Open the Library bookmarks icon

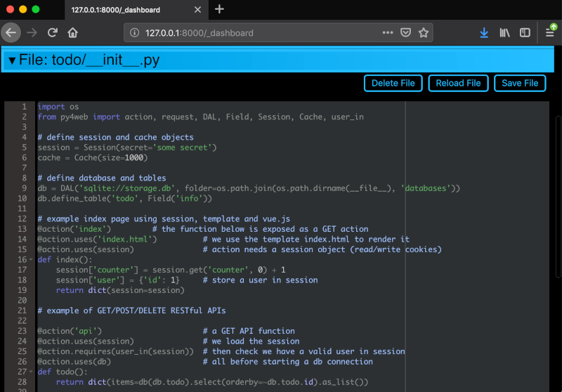pyautogui.click(x=504, y=32)
